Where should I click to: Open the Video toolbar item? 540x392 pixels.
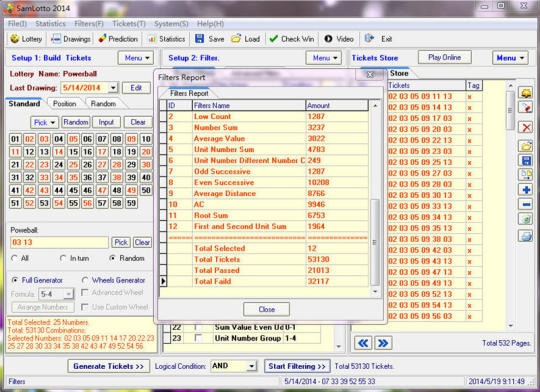click(x=339, y=39)
